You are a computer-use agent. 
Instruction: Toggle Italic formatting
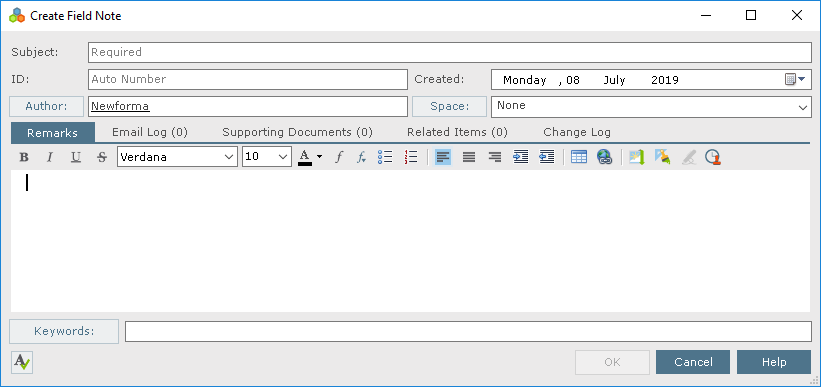point(50,157)
